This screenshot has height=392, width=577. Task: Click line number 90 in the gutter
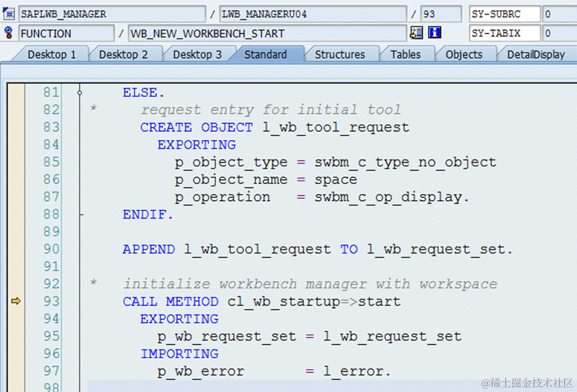click(x=51, y=249)
